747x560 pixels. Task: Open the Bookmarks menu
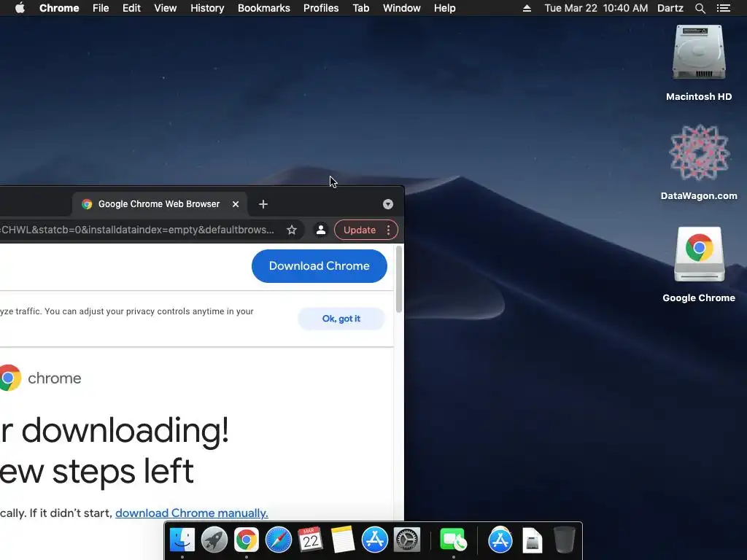[264, 8]
